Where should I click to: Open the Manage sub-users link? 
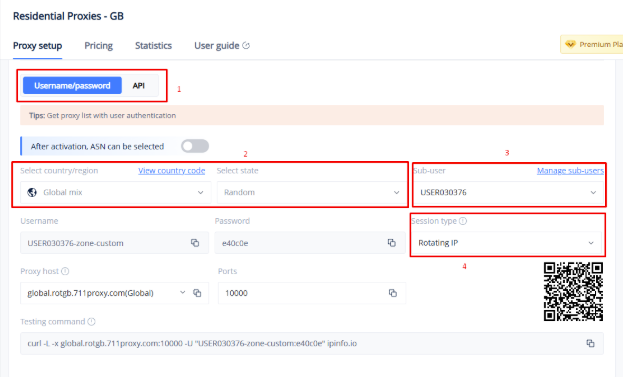click(x=570, y=171)
